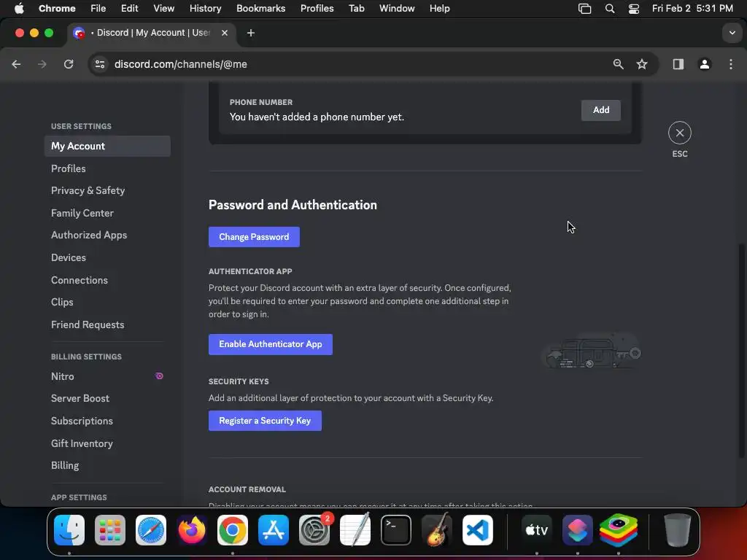The height and width of the screenshot is (560, 747).
Task: Open the site information icon in address bar
Action: 99,64
